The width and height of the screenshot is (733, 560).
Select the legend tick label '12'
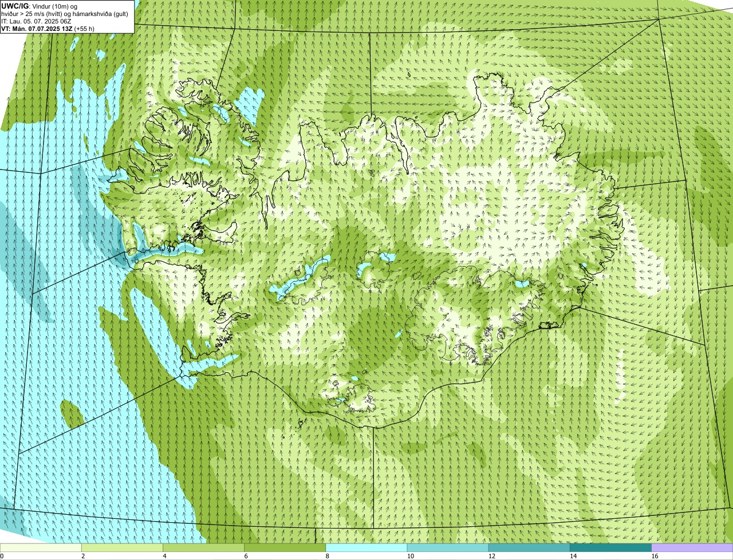coord(491,556)
